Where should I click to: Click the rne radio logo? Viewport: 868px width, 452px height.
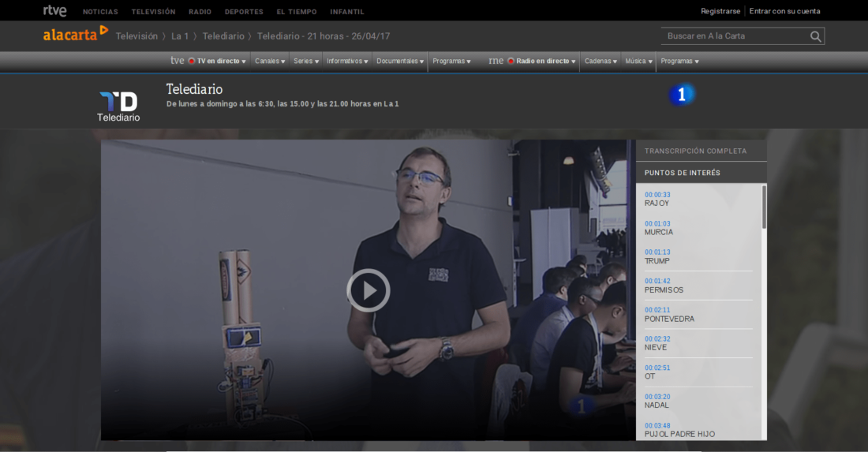(496, 61)
